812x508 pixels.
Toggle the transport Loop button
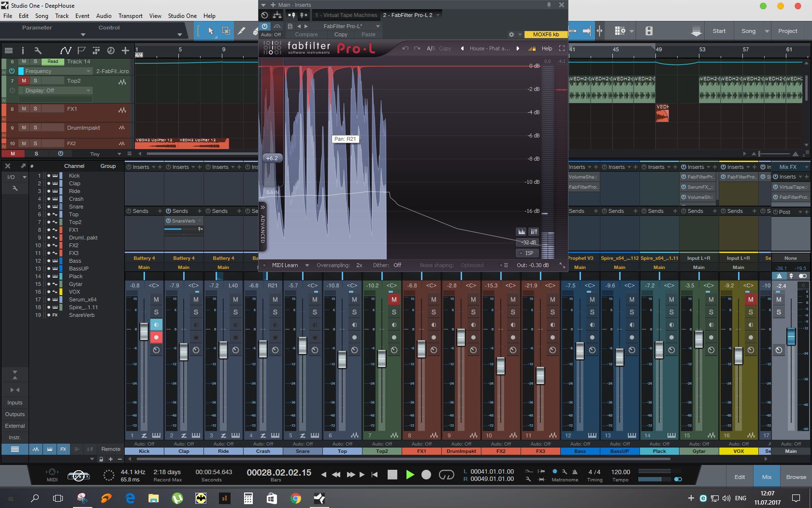click(446, 475)
